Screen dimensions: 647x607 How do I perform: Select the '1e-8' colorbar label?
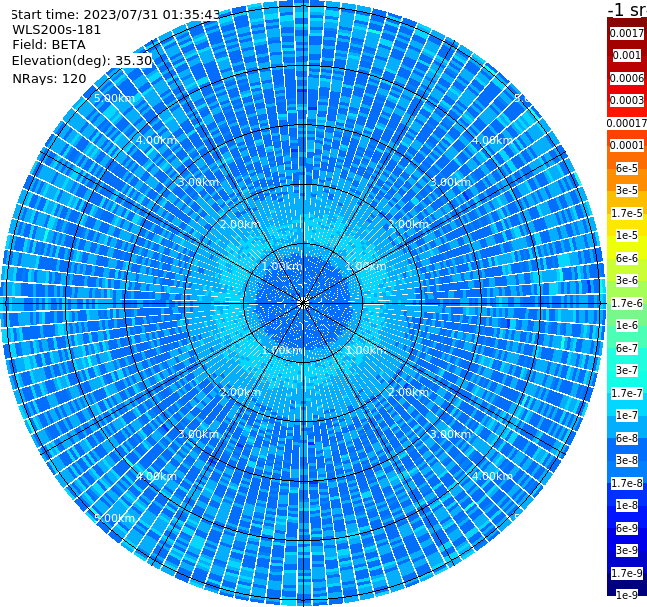pyautogui.click(x=627, y=505)
